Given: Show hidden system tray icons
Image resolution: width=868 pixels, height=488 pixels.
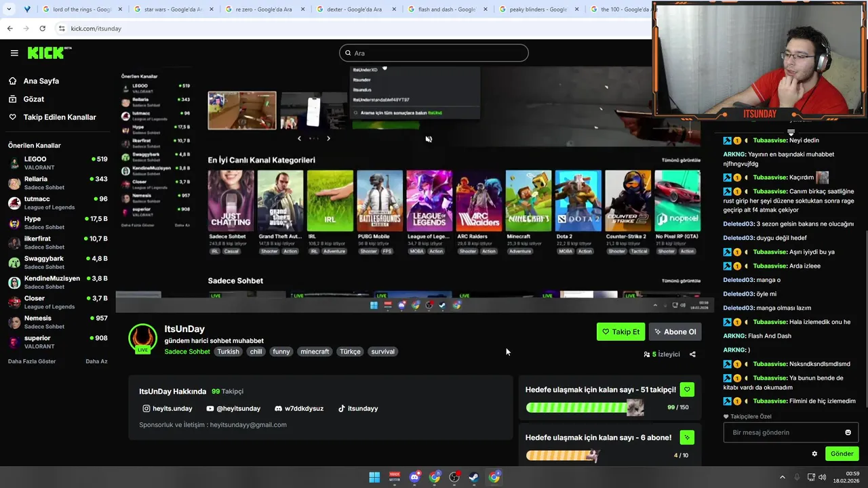Looking at the screenshot, I should [782, 477].
